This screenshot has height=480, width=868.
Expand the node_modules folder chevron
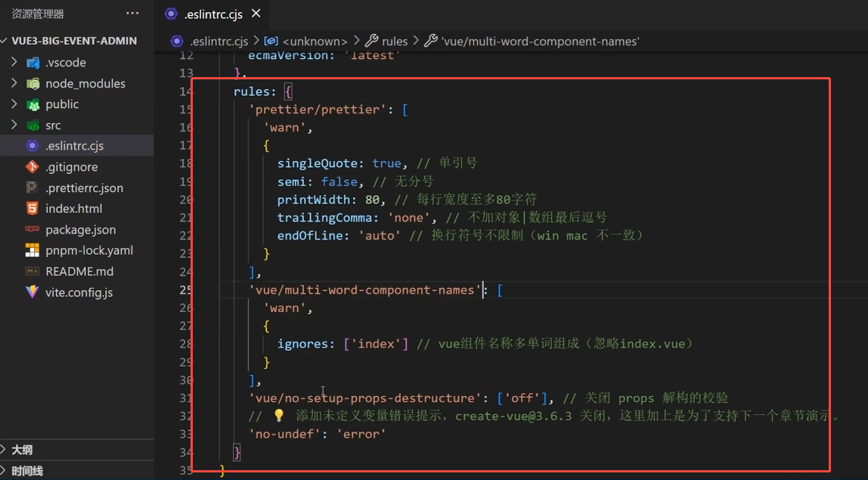(x=14, y=83)
